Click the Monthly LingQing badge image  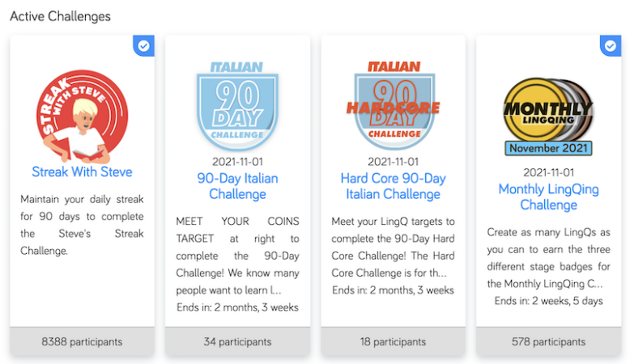[548, 109]
